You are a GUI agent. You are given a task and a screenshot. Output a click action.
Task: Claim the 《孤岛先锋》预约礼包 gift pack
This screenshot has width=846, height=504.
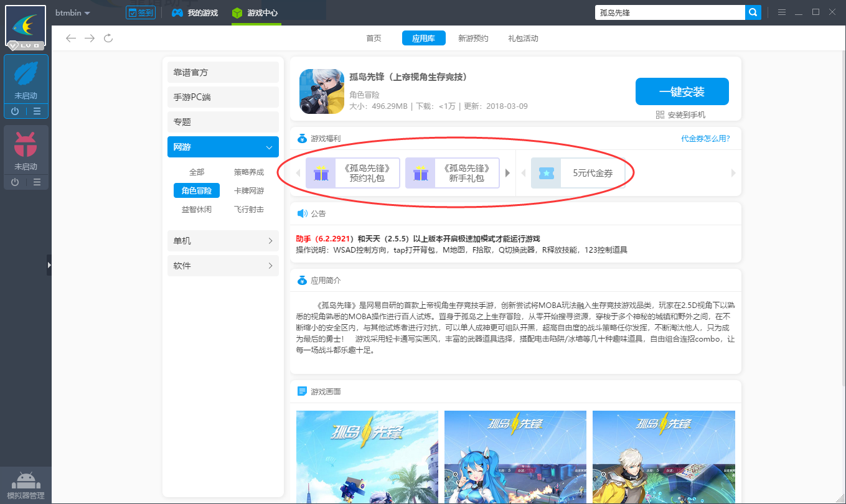point(353,173)
